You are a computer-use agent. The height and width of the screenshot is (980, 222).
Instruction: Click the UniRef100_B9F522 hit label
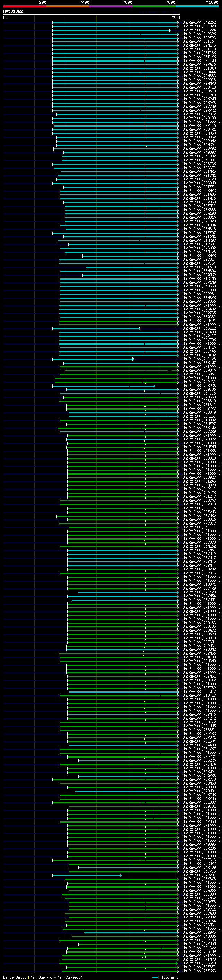click(199, 206)
